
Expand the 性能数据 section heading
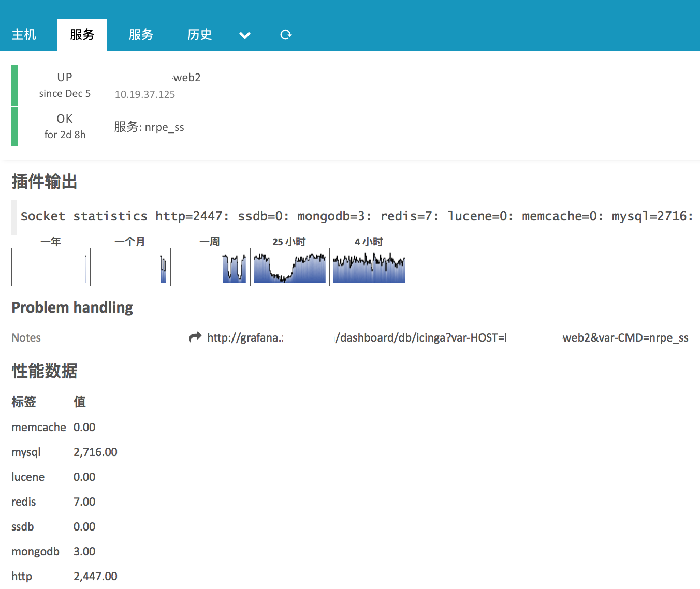[x=44, y=371]
